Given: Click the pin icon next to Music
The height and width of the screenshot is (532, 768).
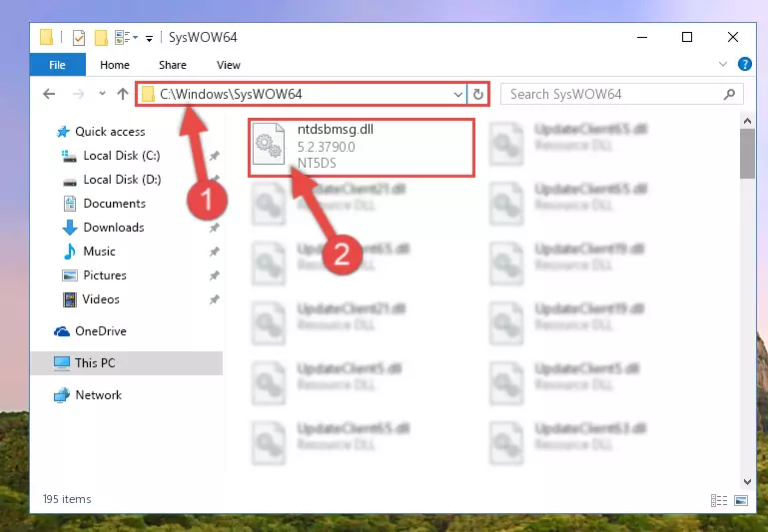Looking at the screenshot, I should [214, 252].
